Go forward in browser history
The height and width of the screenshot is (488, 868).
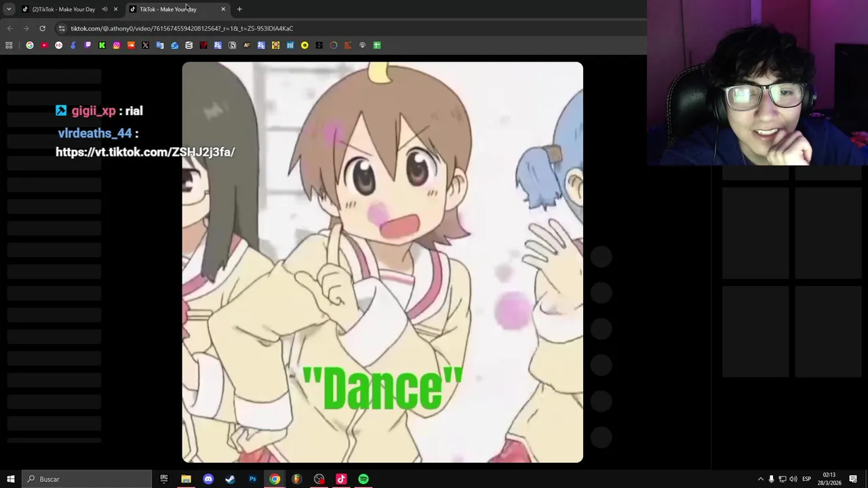point(26,28)
